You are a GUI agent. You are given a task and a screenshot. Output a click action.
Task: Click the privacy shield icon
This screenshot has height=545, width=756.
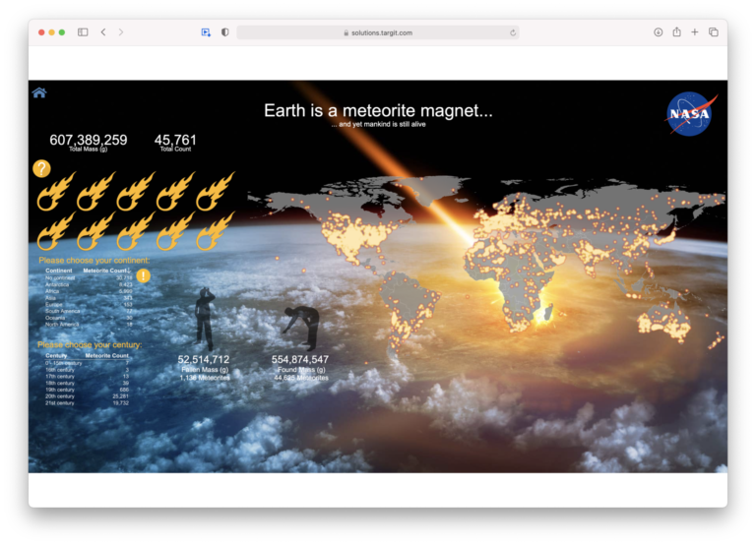point(224,32)
